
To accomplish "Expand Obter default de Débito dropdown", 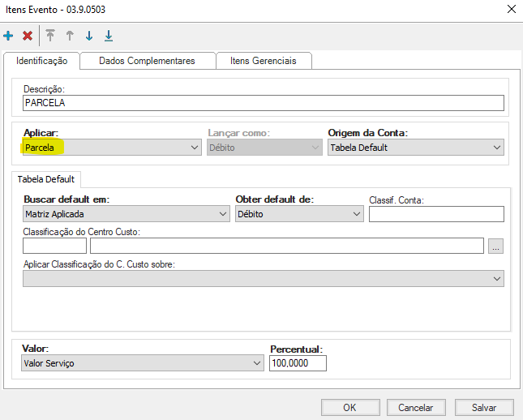I will click(299, 214).
